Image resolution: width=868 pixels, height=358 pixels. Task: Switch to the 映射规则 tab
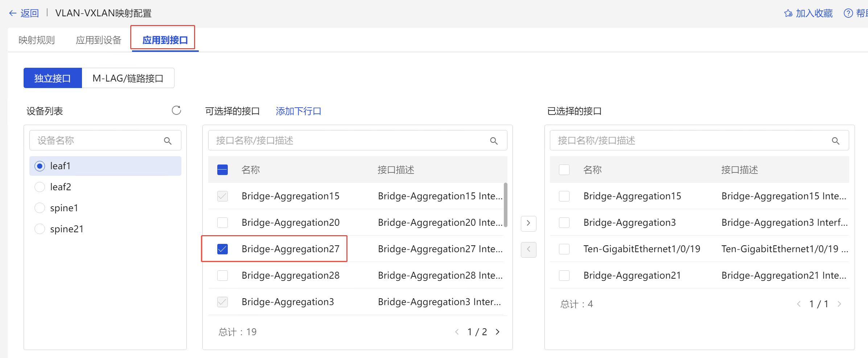37,40
